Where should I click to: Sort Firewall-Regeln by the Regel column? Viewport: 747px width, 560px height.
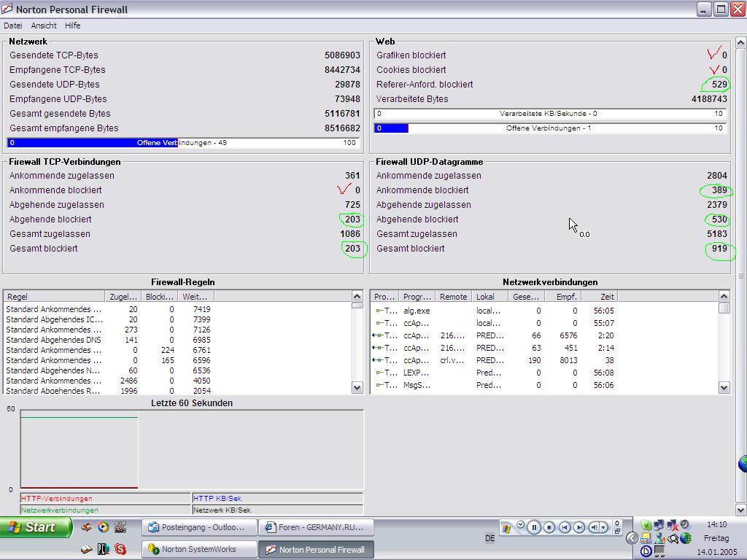54,297
